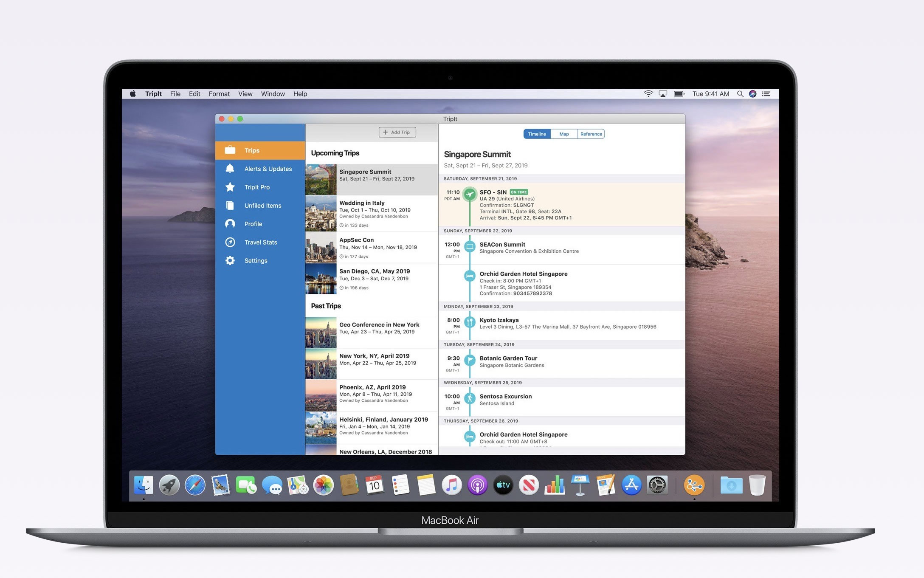Click the Siri icon in menu bar

pyautogui.click(x=752, y=94)
